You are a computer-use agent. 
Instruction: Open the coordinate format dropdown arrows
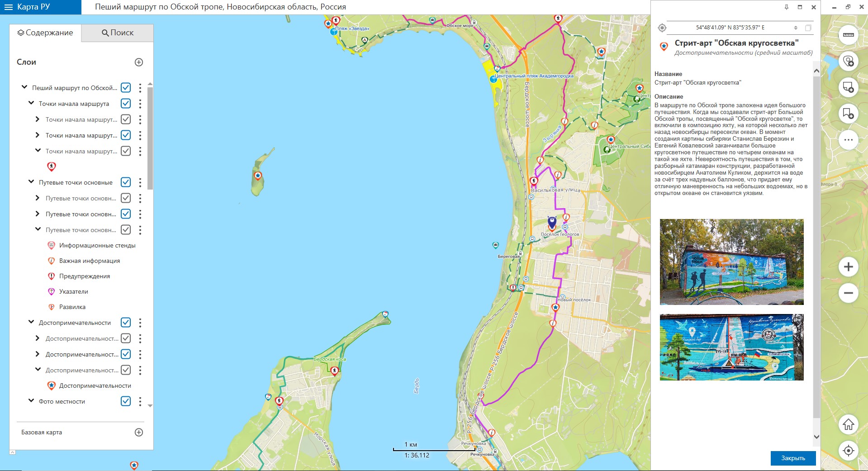[796, 28]
